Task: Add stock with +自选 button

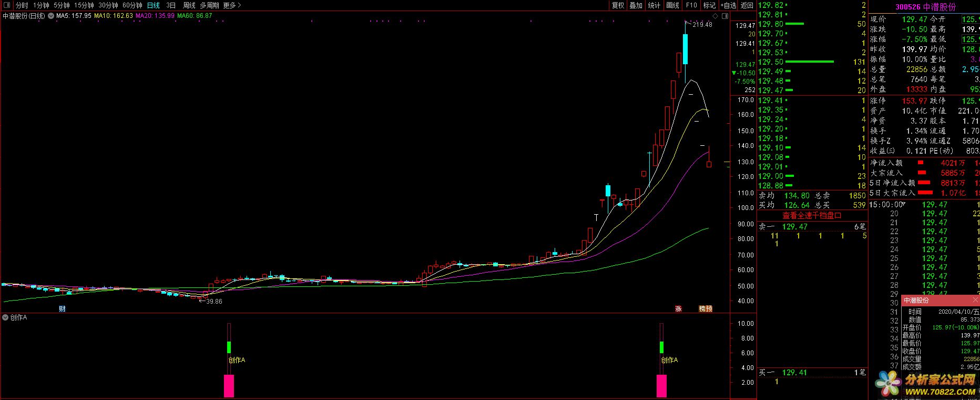Action: coord(728,5)
